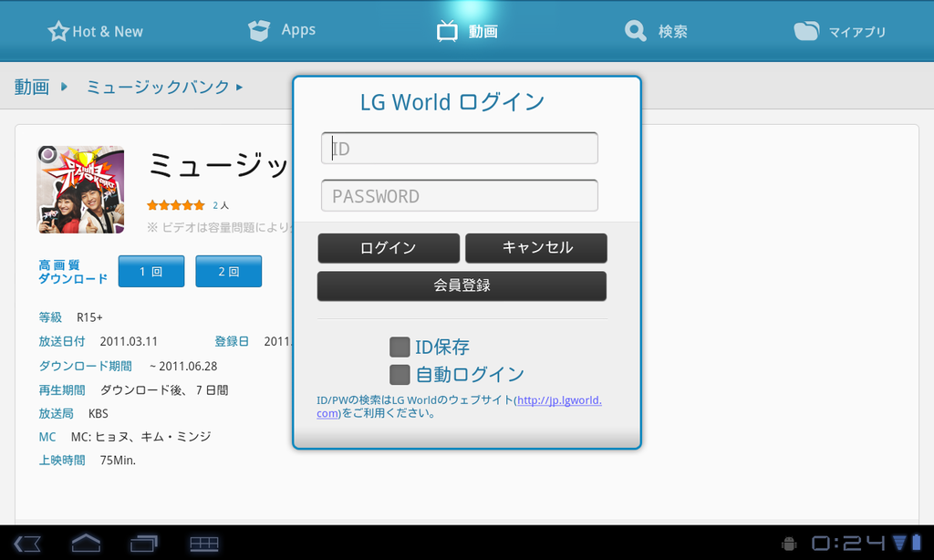
Task: Tap the Android debug status icon
Action: click(x=789, y=544)
